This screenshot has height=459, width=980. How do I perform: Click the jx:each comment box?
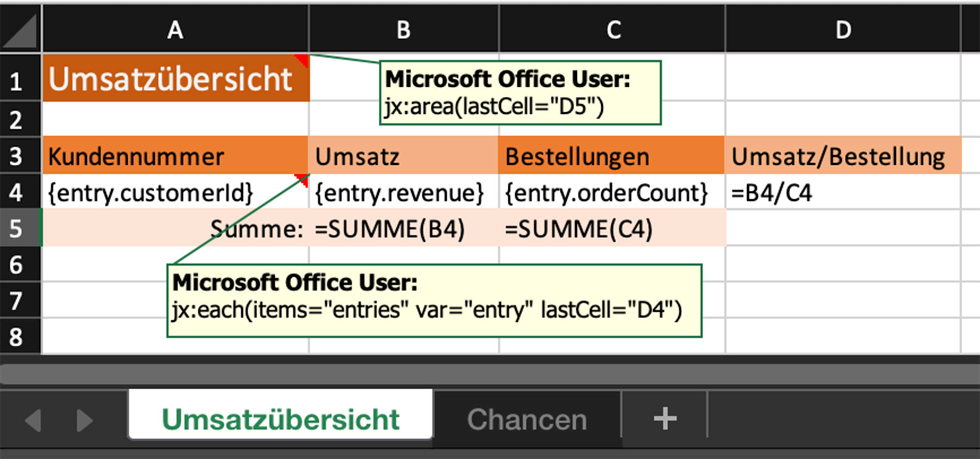point(434,298)
